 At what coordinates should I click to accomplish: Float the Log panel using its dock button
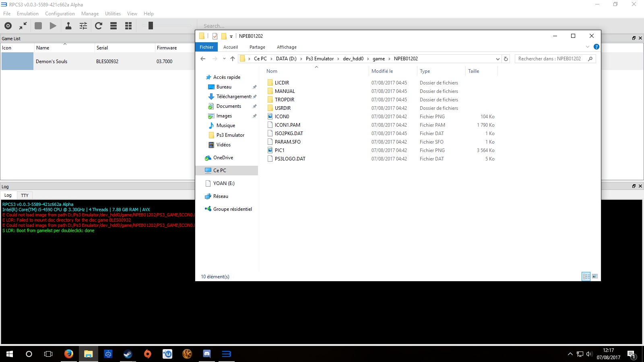634,186
